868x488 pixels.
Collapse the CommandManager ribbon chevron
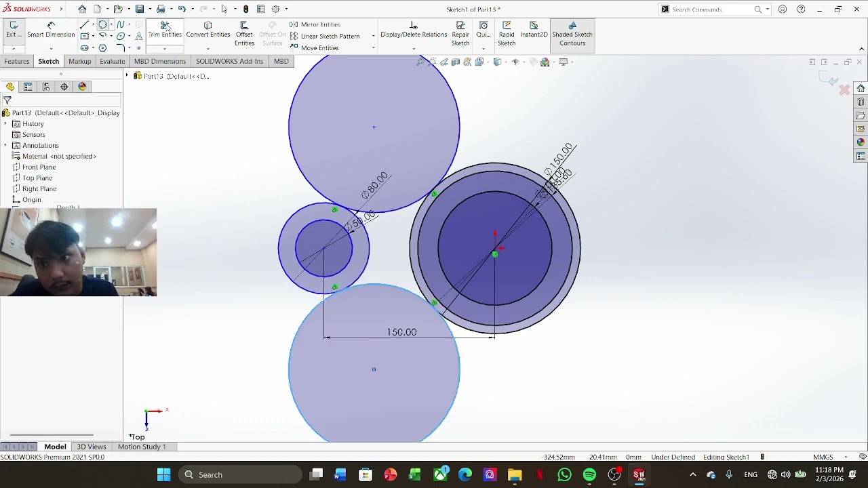tap(862, 49)
